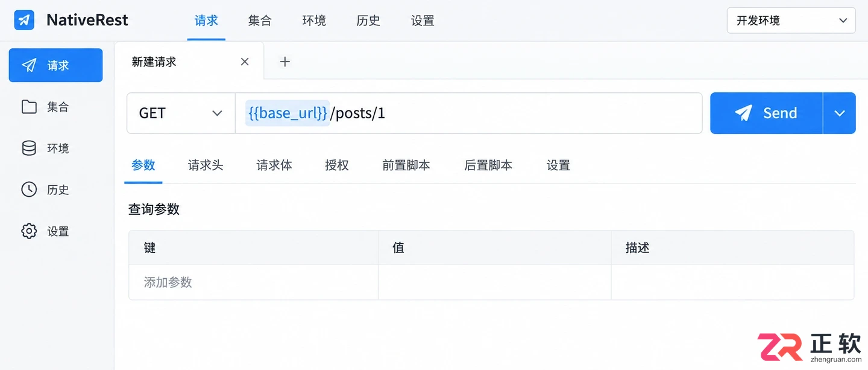Add a new request tab with plus

(285, 62)
